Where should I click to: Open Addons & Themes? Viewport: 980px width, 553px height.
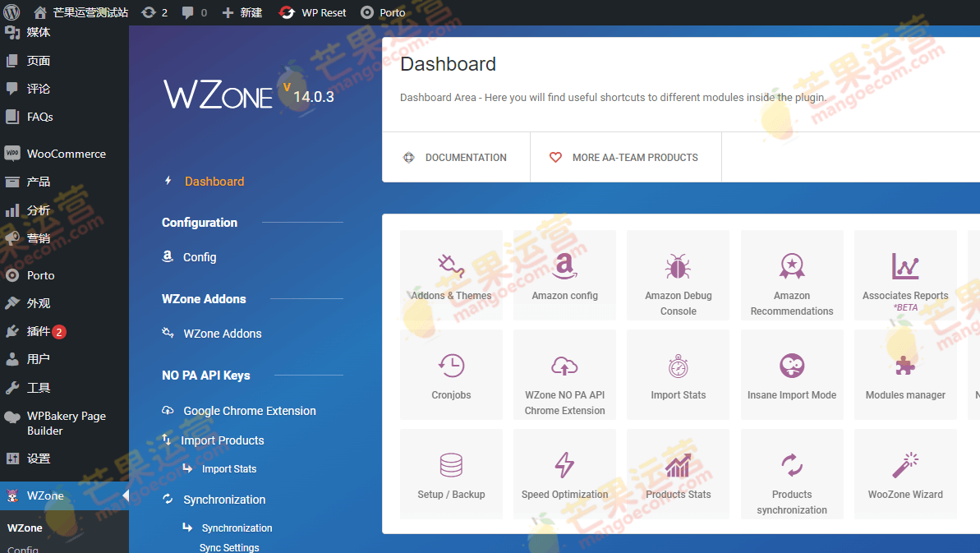coord(451,275)
